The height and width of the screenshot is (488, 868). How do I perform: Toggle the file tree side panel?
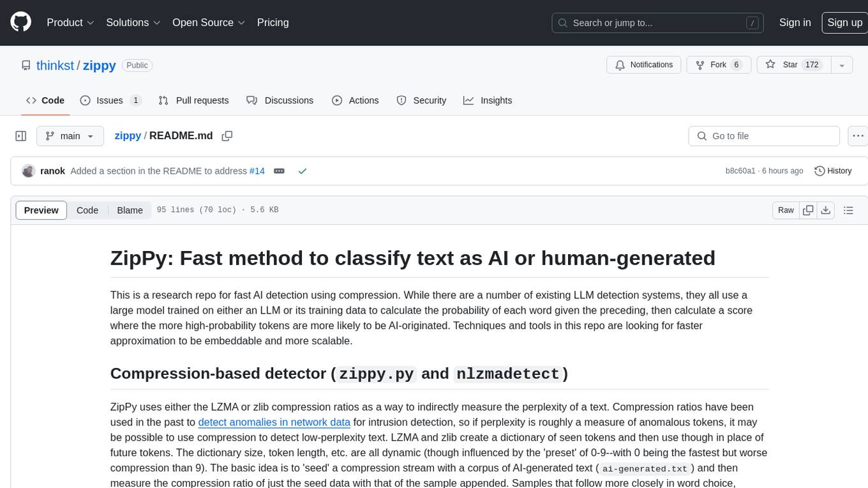coord(20,136)
